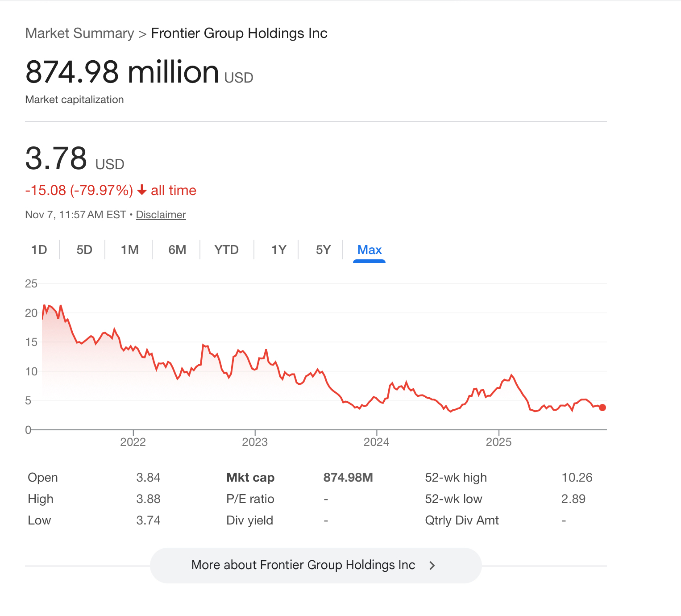The image size is (681, 616).
Task: Show the 5Y chart range
Action: 323,250
